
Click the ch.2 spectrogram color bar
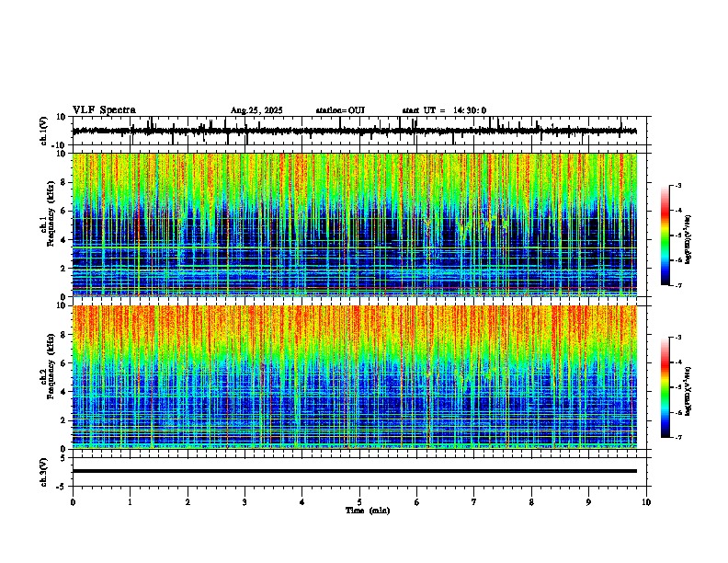665,387
